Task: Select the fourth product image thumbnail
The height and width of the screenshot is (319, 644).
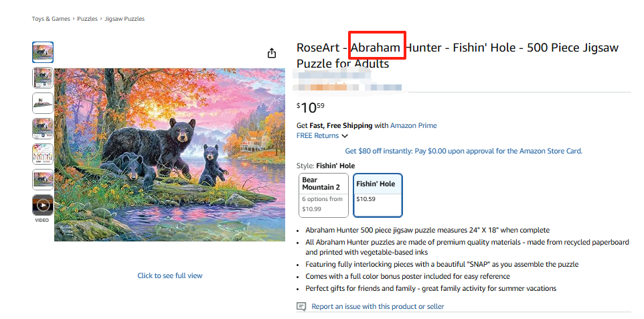Action: click(x=43, y=129)
